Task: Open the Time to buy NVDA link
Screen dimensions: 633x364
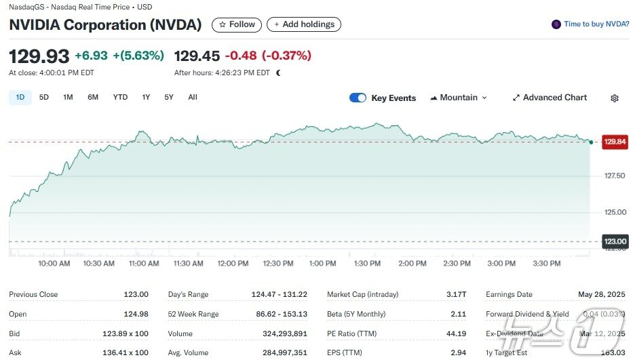Action: [596, 24]
